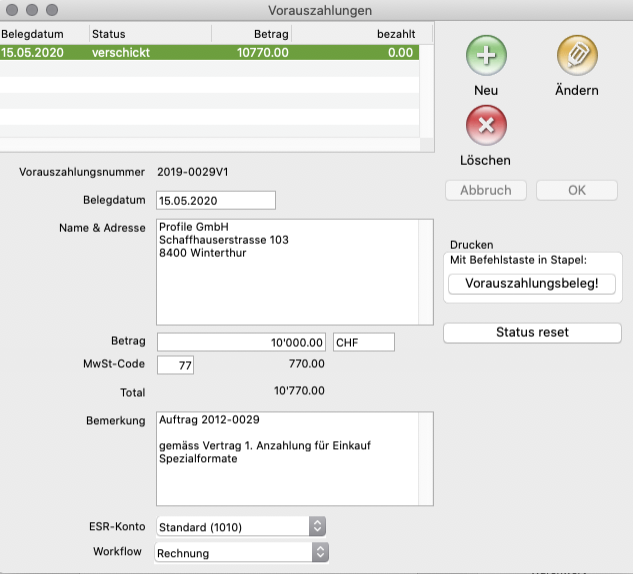Click the Status reset button
The width and height of the screenshot is (633, 574).
pos(532,333)
